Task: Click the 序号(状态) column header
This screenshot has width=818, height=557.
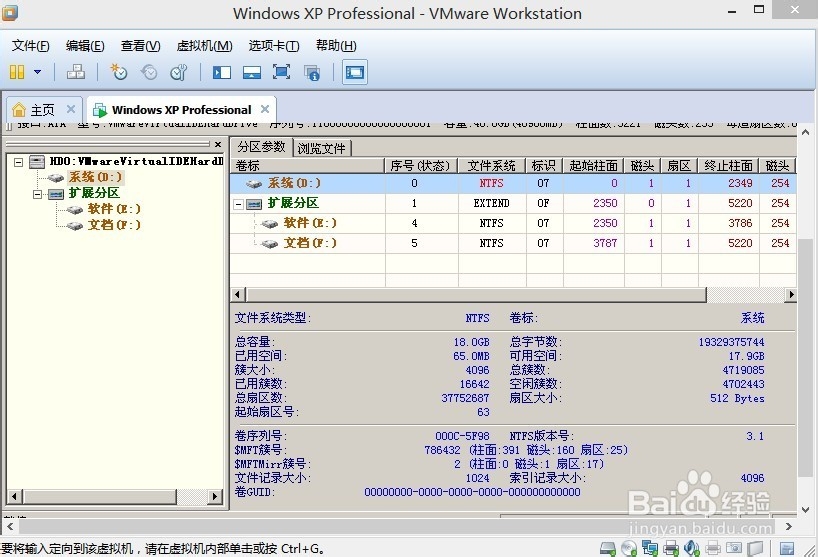Action: click(420, 166)
